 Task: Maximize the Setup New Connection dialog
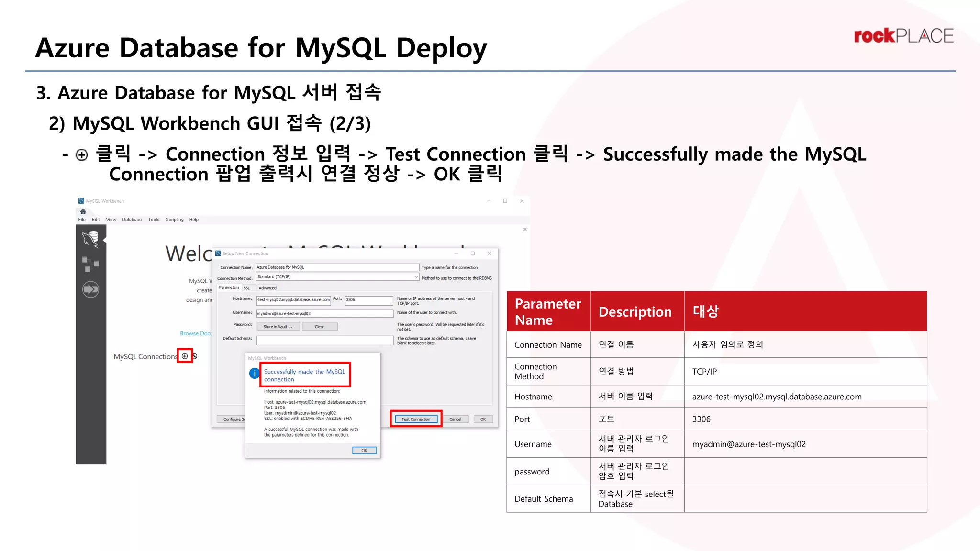473,253
